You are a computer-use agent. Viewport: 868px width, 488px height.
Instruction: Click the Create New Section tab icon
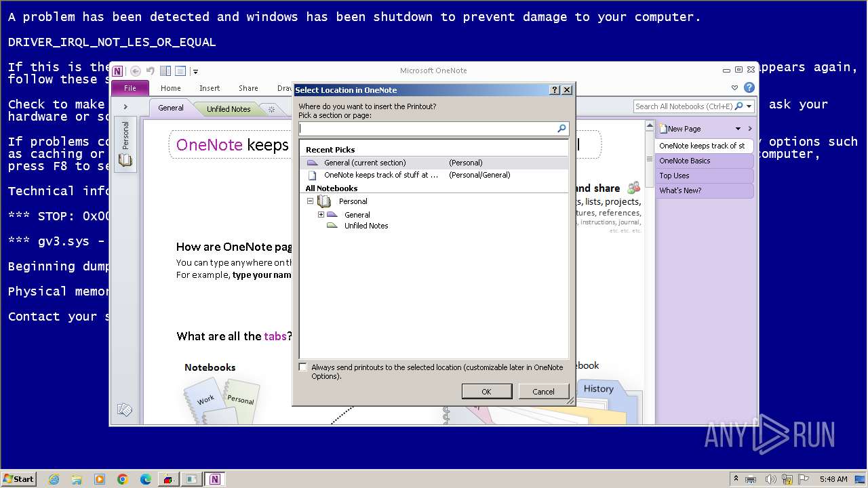coord(271,109)
